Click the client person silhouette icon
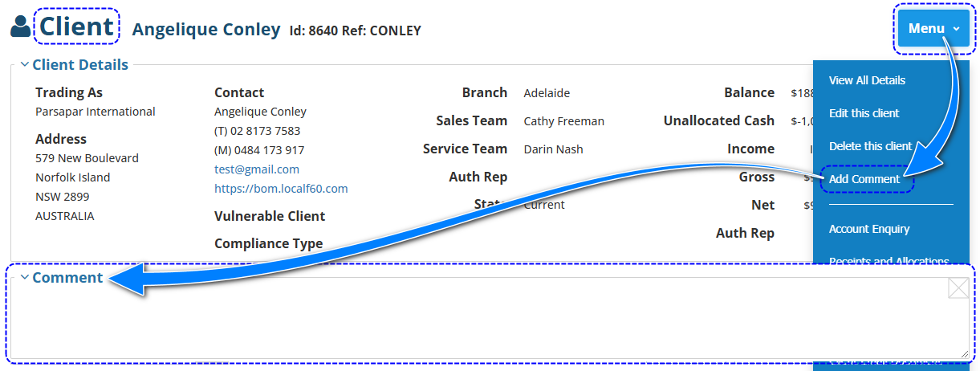Image resolution: width=980 pixels, height=371 pixels. pyautogui.click(x=20, y=27)
